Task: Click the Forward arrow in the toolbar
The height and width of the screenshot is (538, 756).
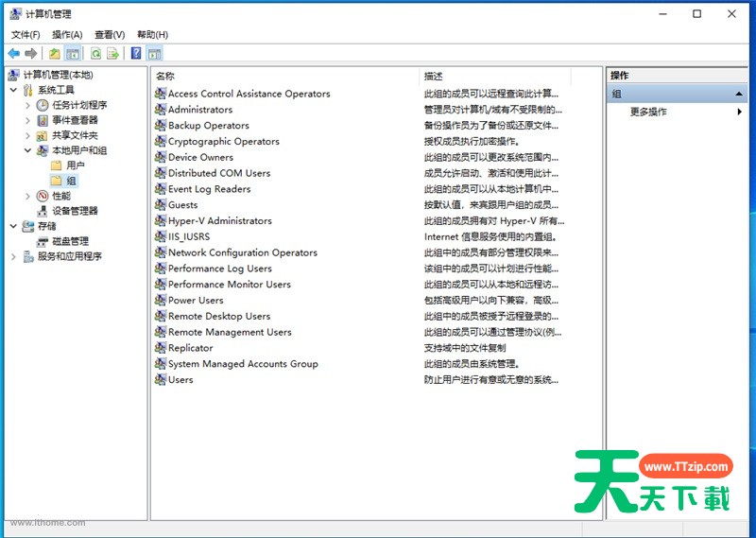Action: [31, 54]
